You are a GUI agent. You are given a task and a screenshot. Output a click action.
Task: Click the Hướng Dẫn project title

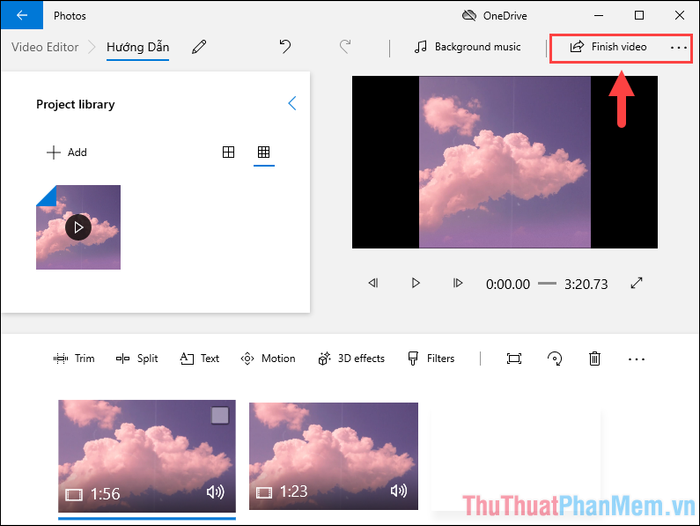tap(138, 47)
